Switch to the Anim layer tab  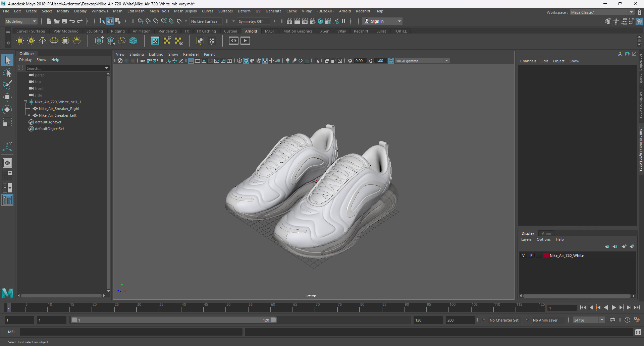546,233
